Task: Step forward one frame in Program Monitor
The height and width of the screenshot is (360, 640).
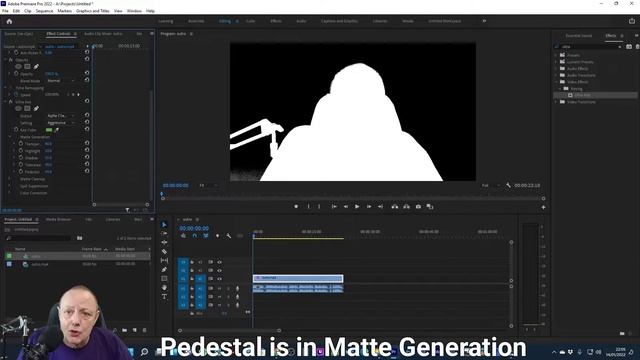Action: (369, 207)
